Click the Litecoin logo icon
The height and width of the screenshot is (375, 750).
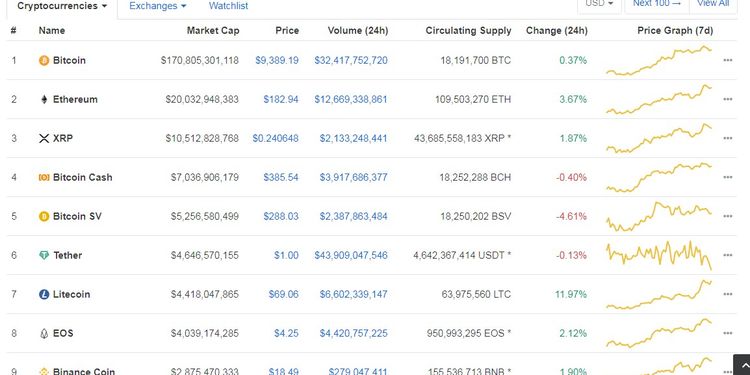tap(44, 295)
